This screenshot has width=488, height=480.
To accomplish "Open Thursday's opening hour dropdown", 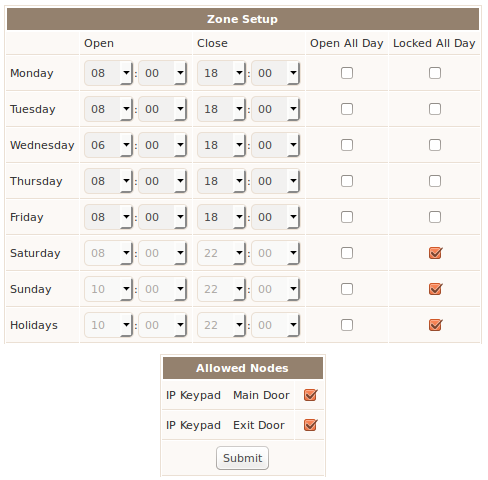I will coord(108,181).
